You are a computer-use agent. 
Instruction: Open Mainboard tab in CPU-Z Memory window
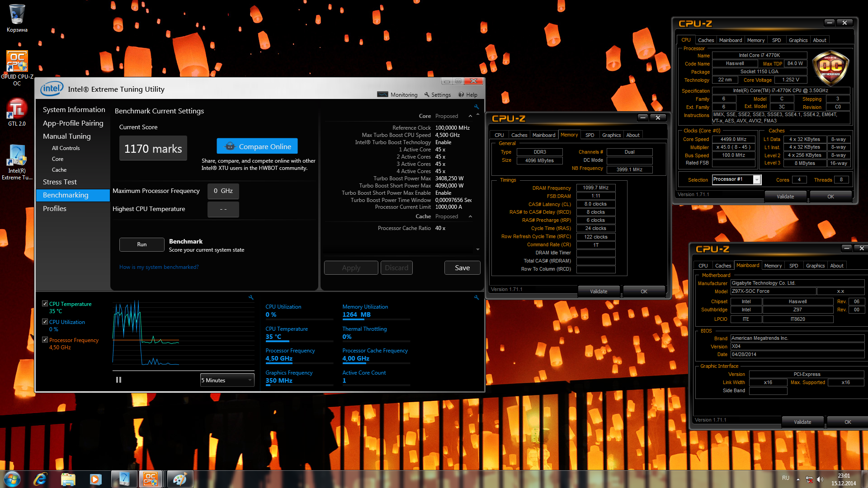pyautogui.click(x=543, y=135)
